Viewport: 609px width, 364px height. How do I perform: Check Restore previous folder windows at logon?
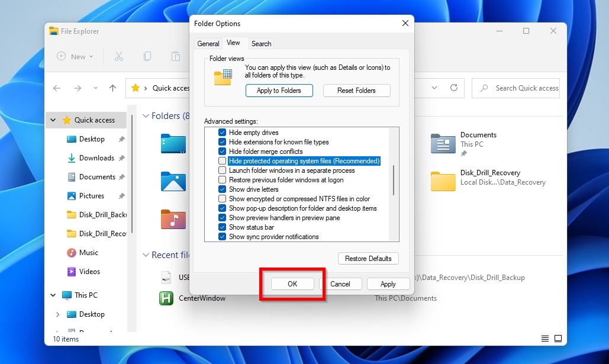coord(222,179)
